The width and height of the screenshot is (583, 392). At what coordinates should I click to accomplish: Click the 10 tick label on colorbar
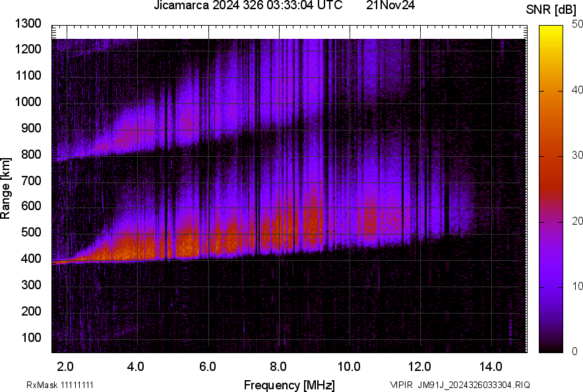577,286
